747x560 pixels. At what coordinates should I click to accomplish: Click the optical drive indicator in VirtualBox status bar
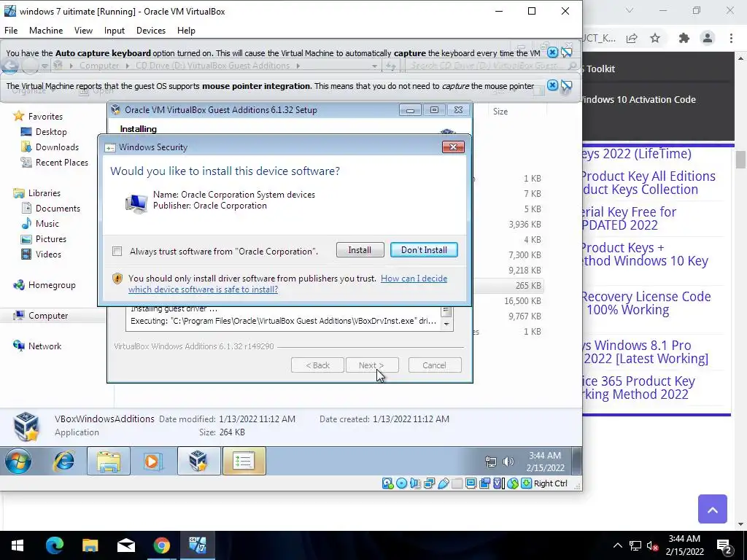(x=402, y=483)
